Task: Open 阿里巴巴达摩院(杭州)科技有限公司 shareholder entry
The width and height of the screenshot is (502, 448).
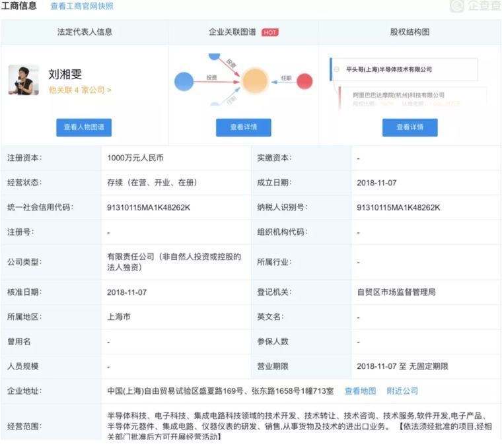Action: (x=398, y=95)
